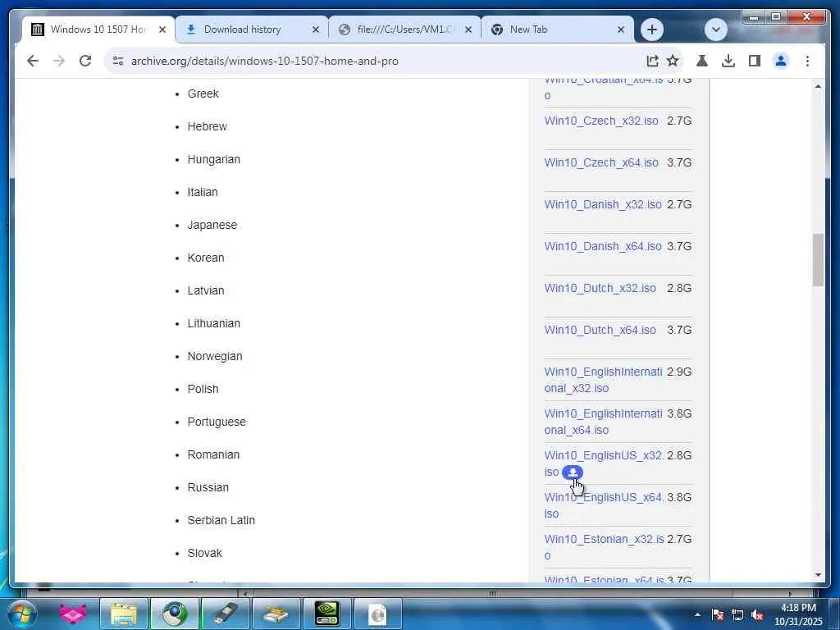
Task: Click the scrollbar down arrow
Action: click(x=818, y=575)
